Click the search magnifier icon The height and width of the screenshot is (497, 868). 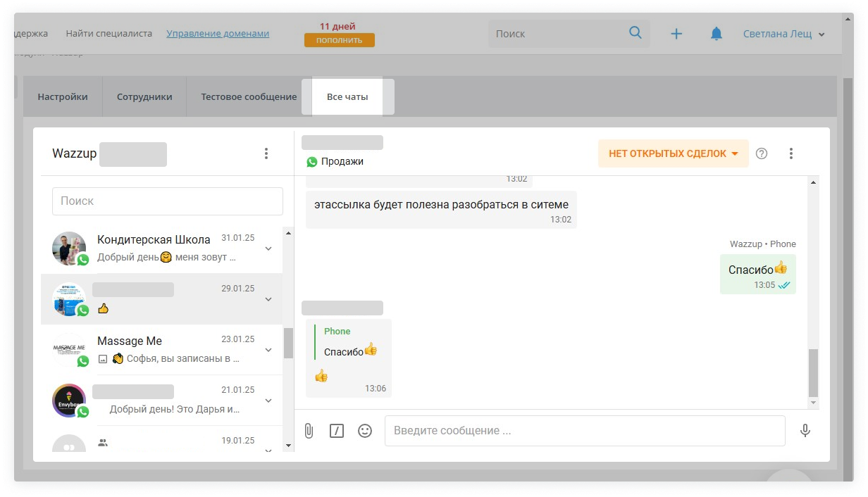pyautogui.click(x=635, y=33)
